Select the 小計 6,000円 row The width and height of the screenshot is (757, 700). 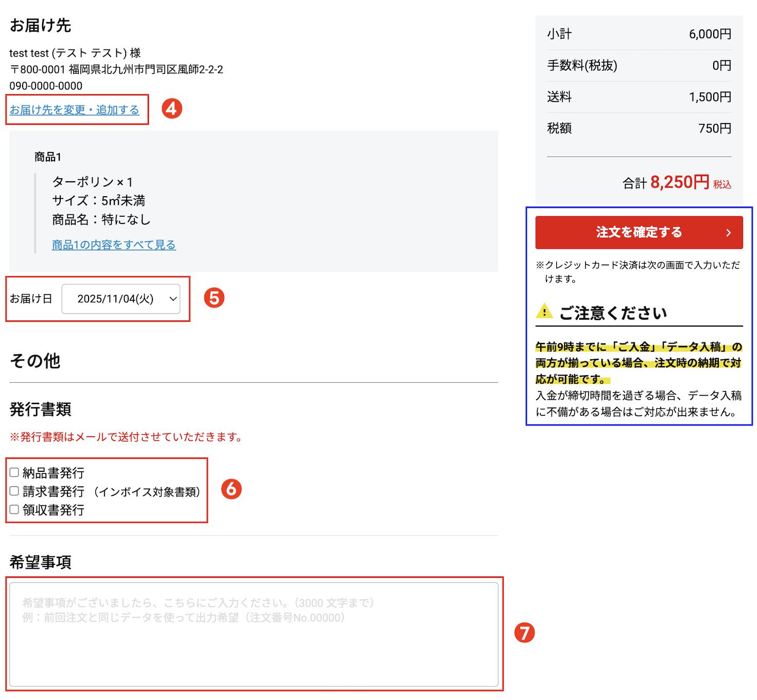pos(639,34)
